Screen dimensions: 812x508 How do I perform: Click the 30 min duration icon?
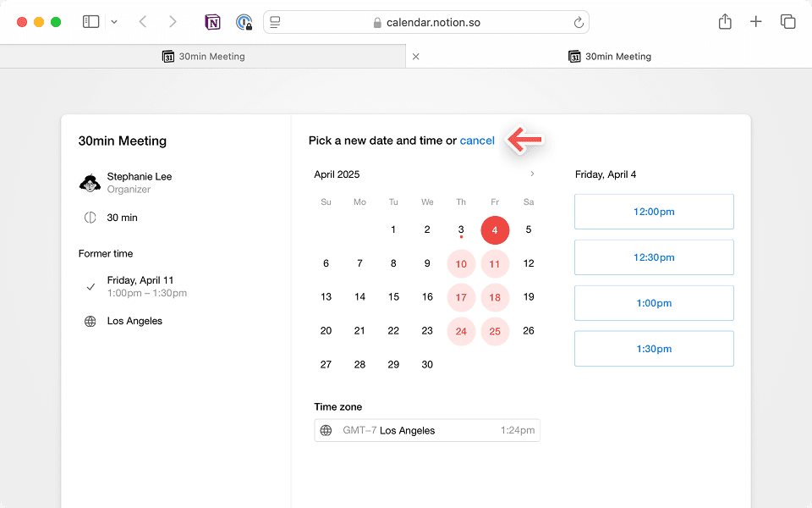point(90,218)
